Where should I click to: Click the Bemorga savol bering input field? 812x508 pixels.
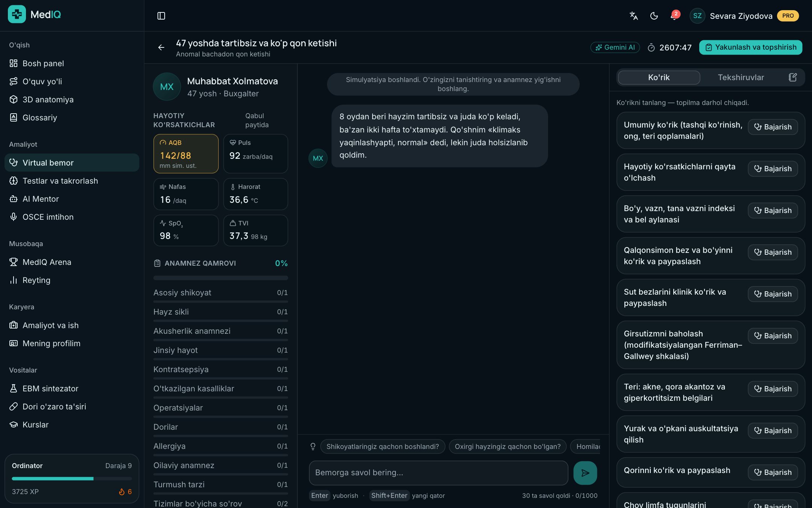tap(438, 473)
